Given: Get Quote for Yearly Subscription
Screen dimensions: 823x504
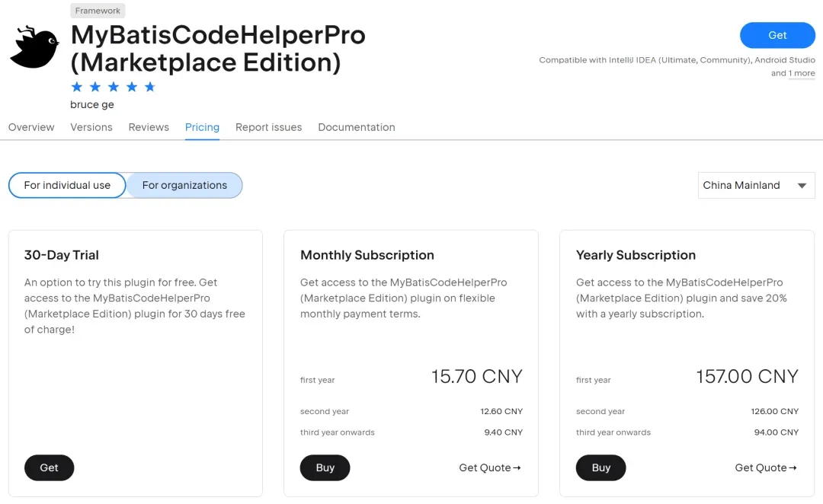Looking at the screenshot, I should click(766, 467).
